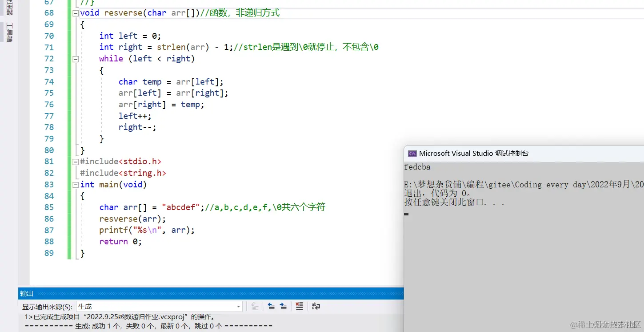Image resolution: width=644 pixels, height=332 pixels.
Task: Click the Microsoft Visual Studio 调试控制台 title
Action: click(474, 154)
